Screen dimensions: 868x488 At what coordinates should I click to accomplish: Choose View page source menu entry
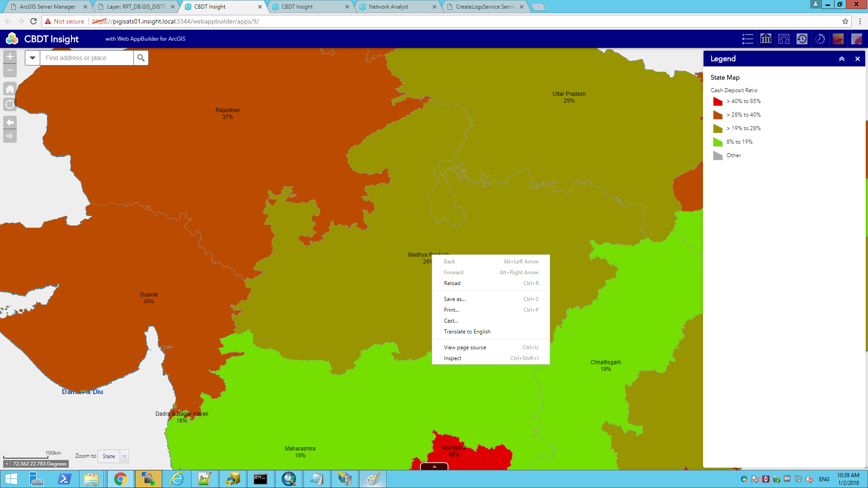point(491,347)
